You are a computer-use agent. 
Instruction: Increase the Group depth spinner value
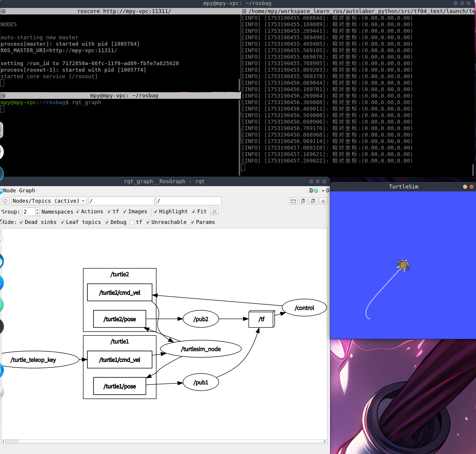pyautogui.click(x=37, y=210)
